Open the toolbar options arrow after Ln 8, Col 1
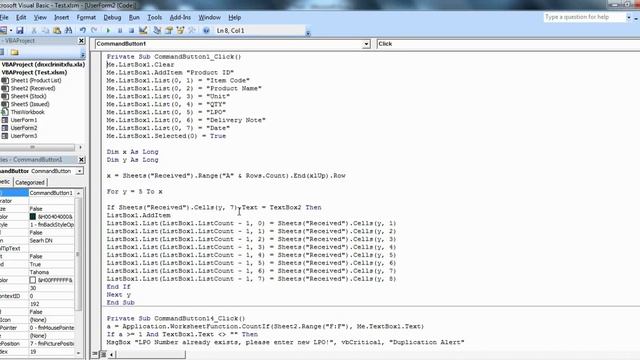This screenshot has width=640, height=360. [308, 33]
